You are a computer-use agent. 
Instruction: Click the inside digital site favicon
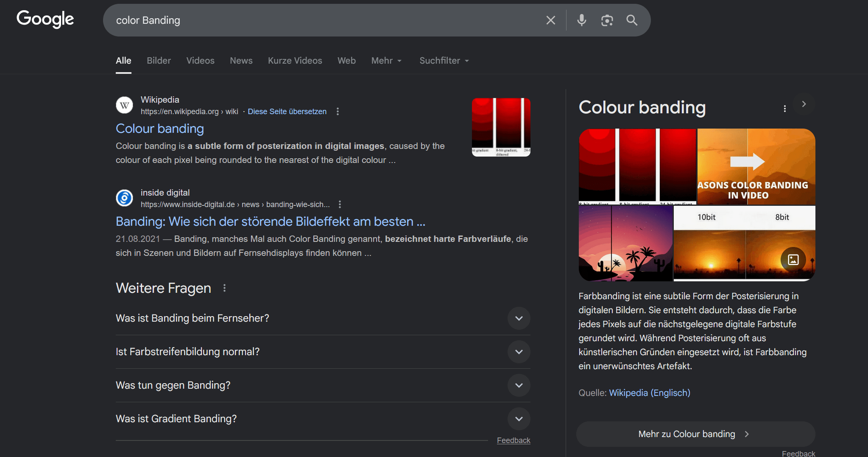124,198
